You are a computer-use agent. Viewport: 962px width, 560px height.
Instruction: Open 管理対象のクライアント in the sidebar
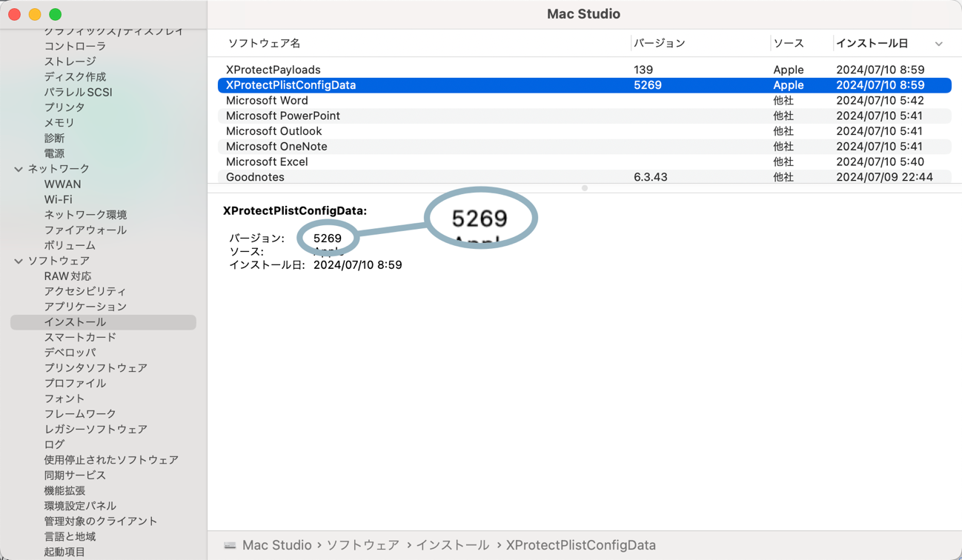(x=101, y=521)
